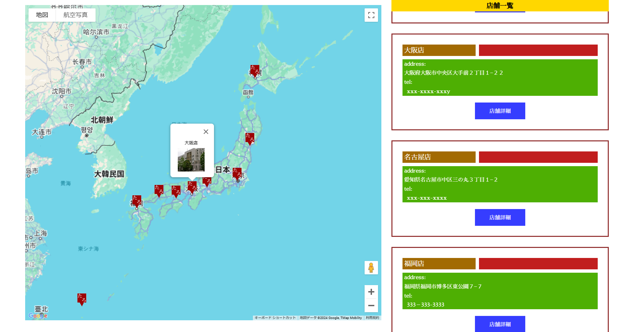Screen dimensions: 644x332
Task: Zoom in on the map
Action: pyautogui.click(x=371, y=292)
